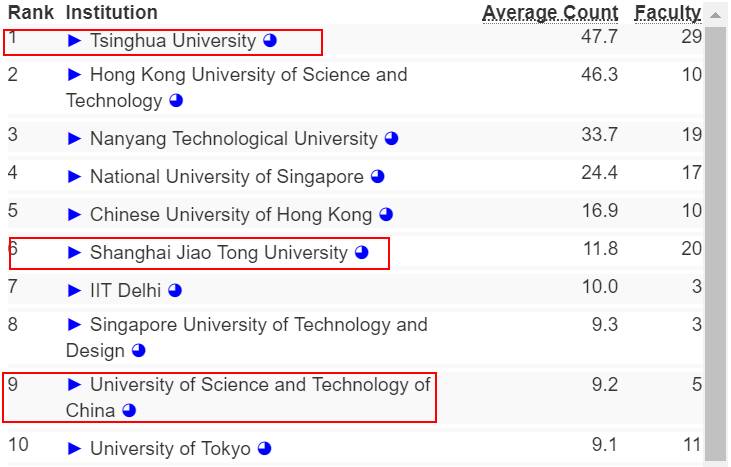Click the Average Count column header
Screen dimensions: 731x467
pyautogui.click(x=550, y=13)
